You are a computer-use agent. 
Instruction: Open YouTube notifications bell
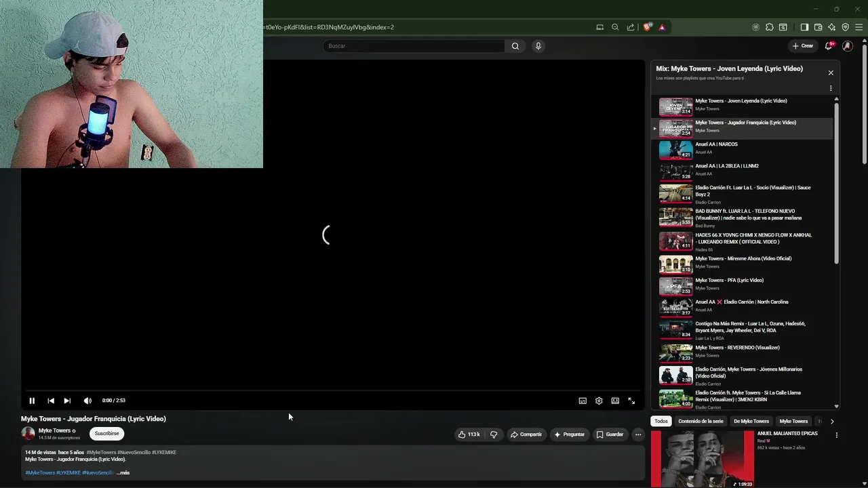(x=829, y=46)
